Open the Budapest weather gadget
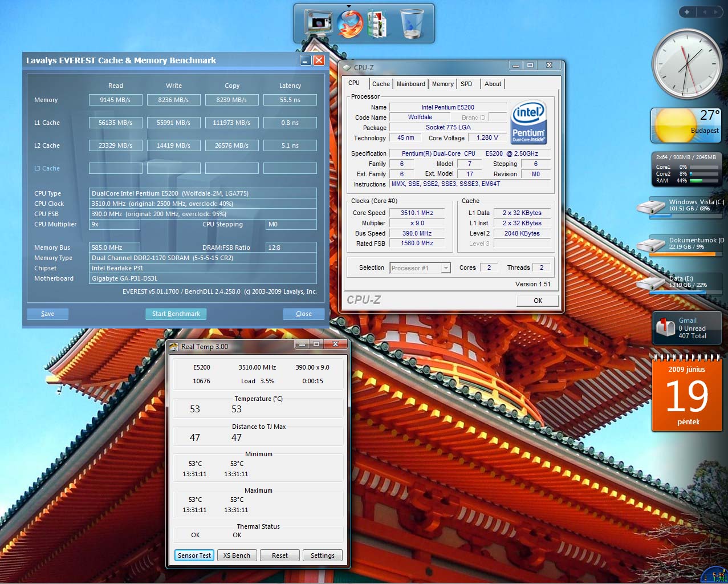 coord(686,125)
